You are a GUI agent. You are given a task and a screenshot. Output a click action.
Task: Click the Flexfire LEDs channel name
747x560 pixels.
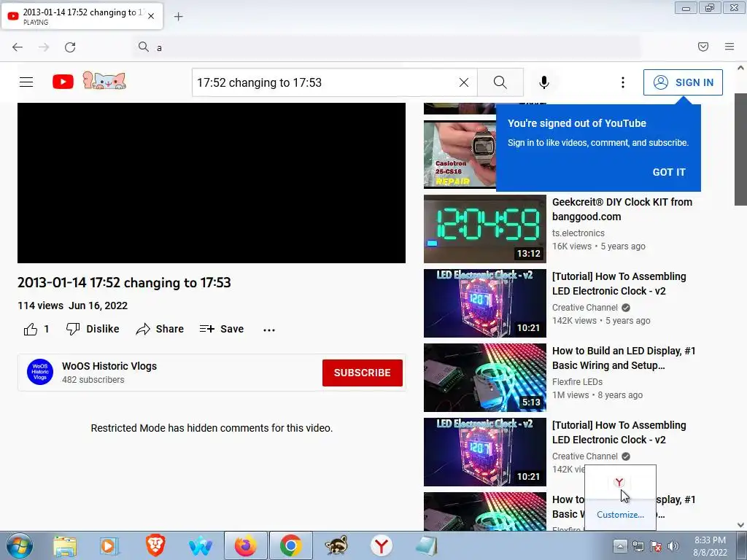[x=578, y=382]
